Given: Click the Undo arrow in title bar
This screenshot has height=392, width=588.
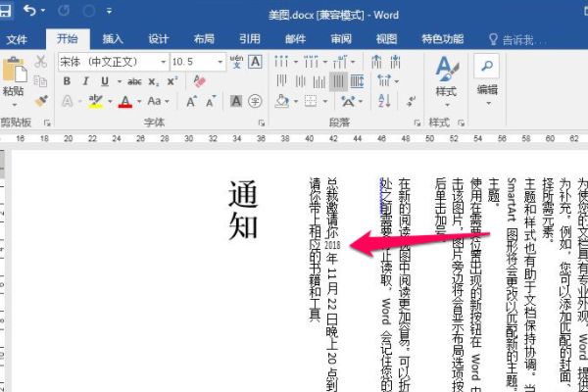Looking at the screenshot, I should pos(30,12).
